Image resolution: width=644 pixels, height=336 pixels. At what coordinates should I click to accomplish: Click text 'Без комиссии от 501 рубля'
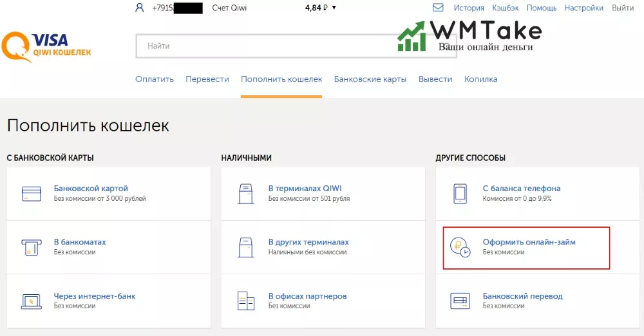[x=309, y=198]
